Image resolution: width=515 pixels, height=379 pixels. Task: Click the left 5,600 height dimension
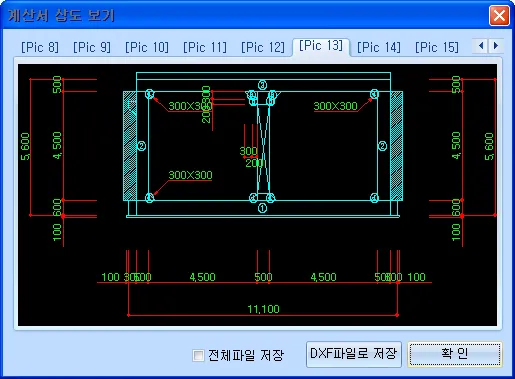tap(25, 146)
